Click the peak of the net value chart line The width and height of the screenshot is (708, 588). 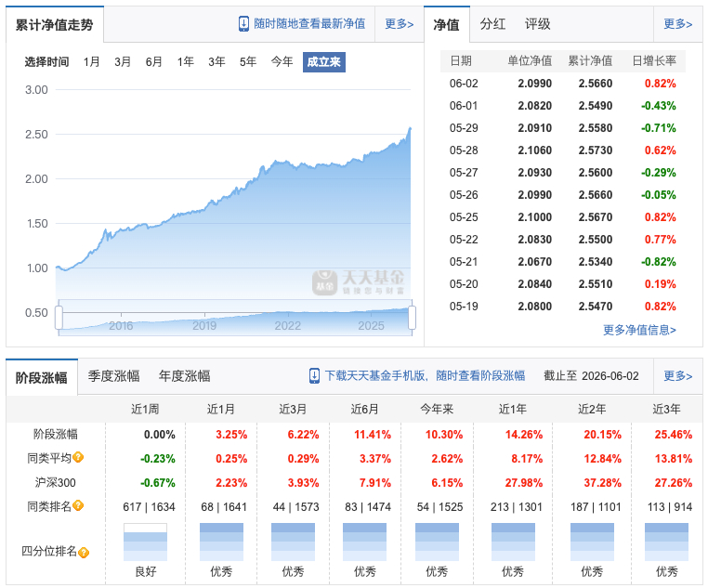click(410, 128)
